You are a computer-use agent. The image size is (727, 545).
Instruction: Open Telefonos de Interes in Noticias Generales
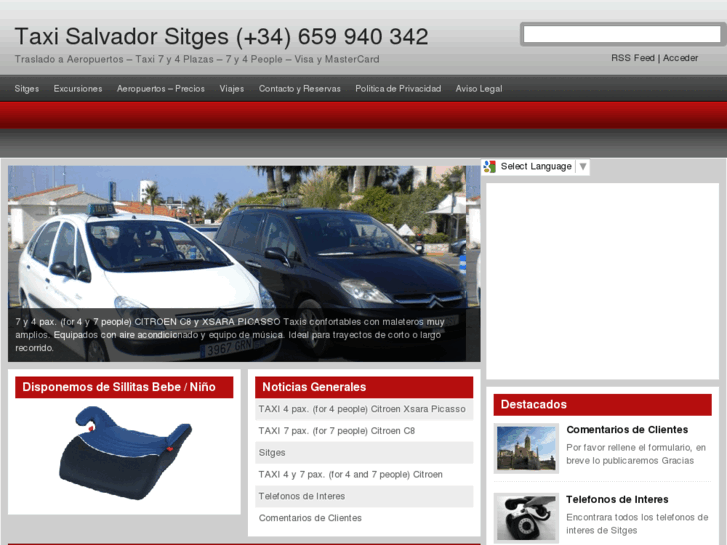[302, 496]
